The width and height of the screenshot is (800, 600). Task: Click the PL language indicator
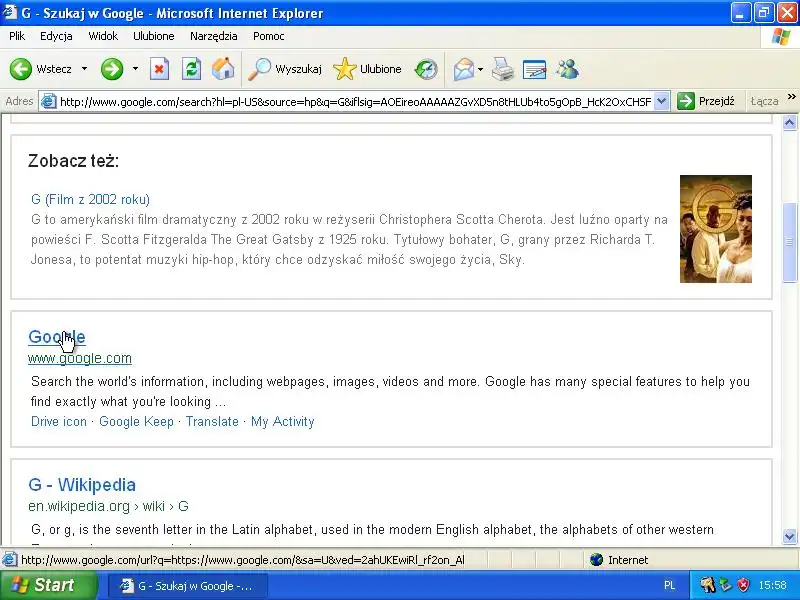pyautogui.click(x=669, y=586)
